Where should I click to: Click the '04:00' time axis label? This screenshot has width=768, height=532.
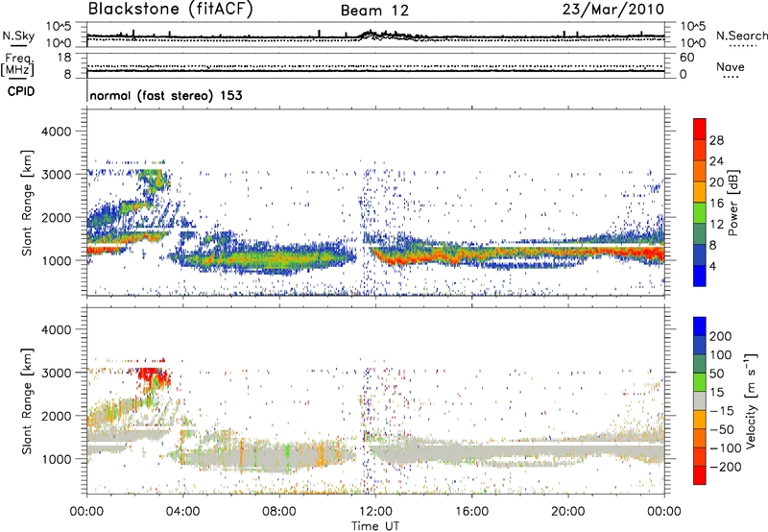(183, 512)
